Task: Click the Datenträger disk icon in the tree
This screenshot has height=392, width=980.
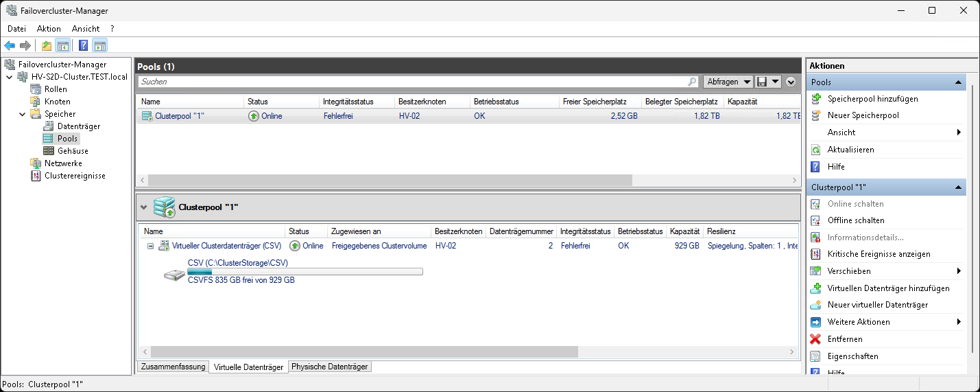Action: [49, 126]
